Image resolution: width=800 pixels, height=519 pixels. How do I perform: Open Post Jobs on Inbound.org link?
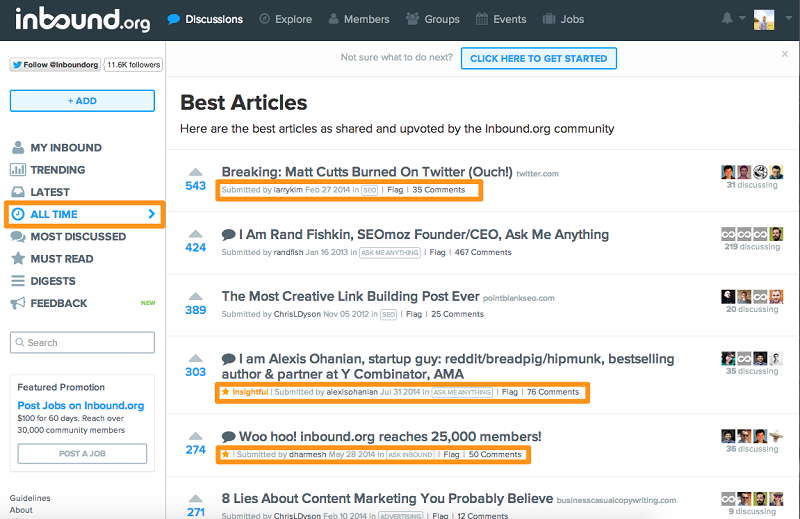point(81,406)
